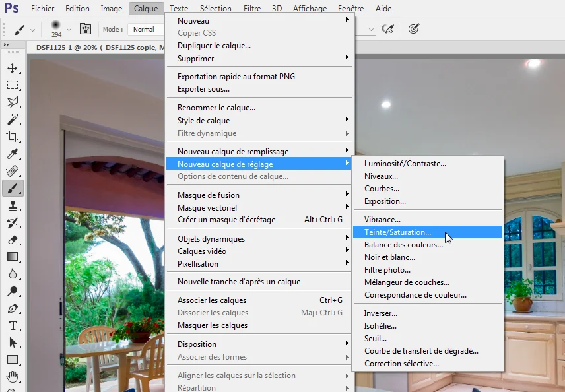Choose Filtre photo entry
This screenshot has height=392, width=565.
tap(428, 270)
